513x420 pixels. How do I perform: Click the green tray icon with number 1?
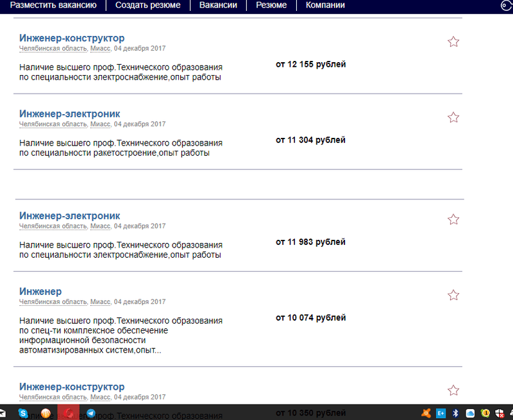(485, 414)
